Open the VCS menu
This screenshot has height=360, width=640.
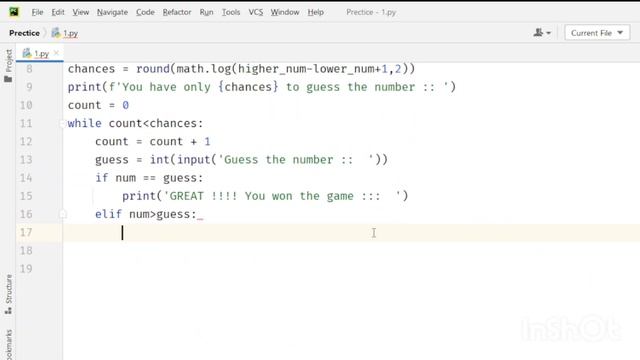click(256, 12)
